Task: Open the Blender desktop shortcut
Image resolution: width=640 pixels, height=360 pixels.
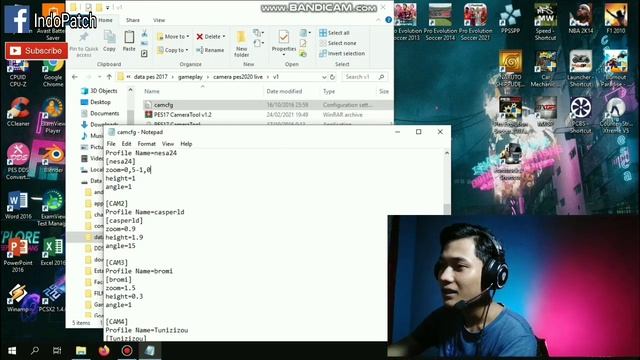Action: click(x=53, y=159)
